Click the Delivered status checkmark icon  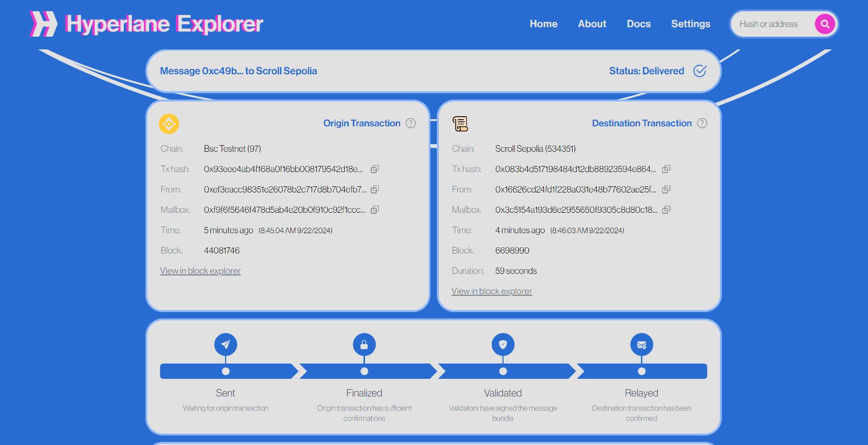click(700, 71)
